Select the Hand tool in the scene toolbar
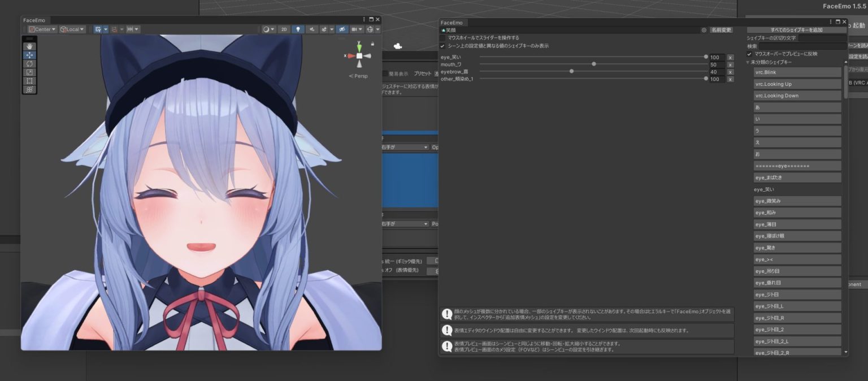Screen dimensions: 868x381 tap(29, 46)
